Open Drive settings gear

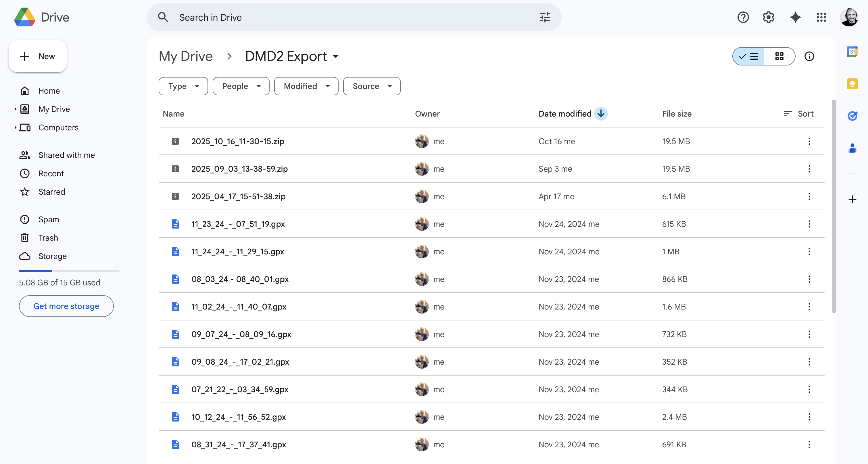coord(768,17)
